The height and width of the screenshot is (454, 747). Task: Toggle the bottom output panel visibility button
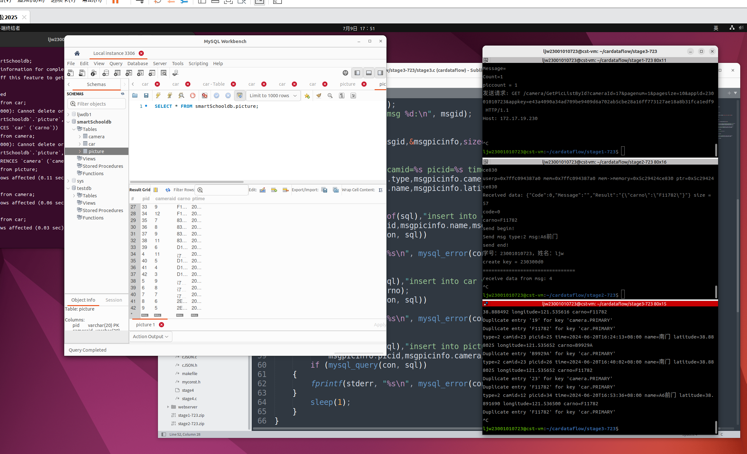(x=368, y=73)
